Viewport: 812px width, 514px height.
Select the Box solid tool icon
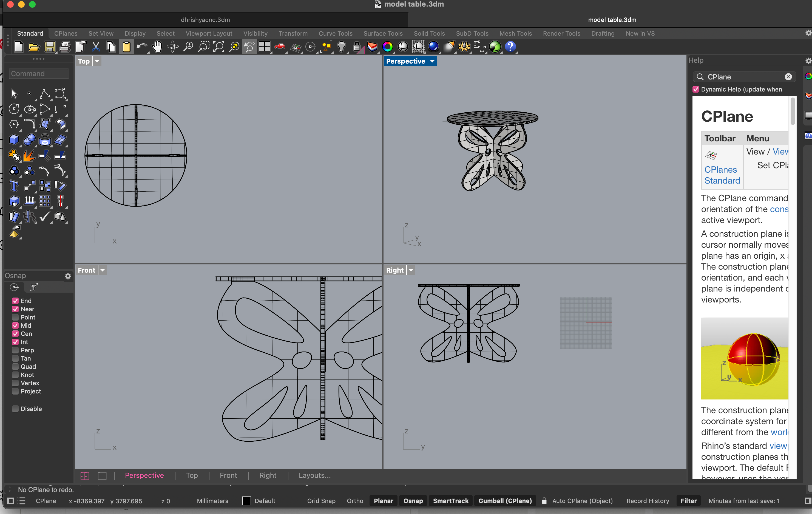click(14, 139)
